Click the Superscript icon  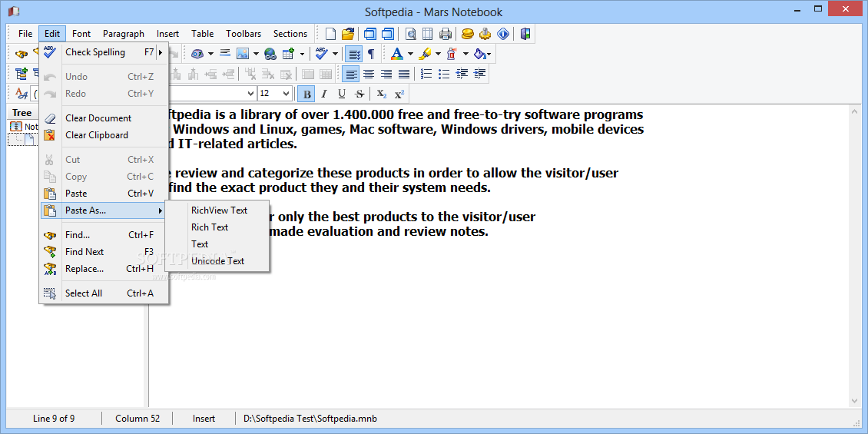click(399, 94)
